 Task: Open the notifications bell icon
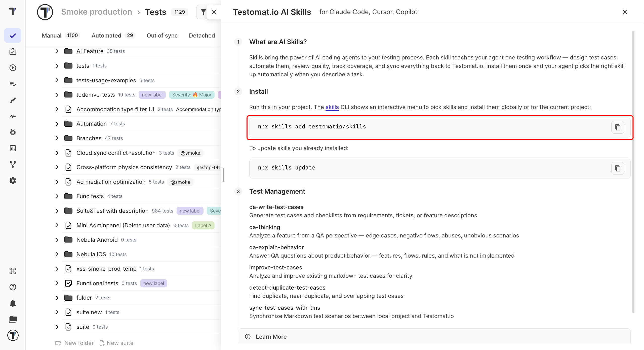(13, 303)
